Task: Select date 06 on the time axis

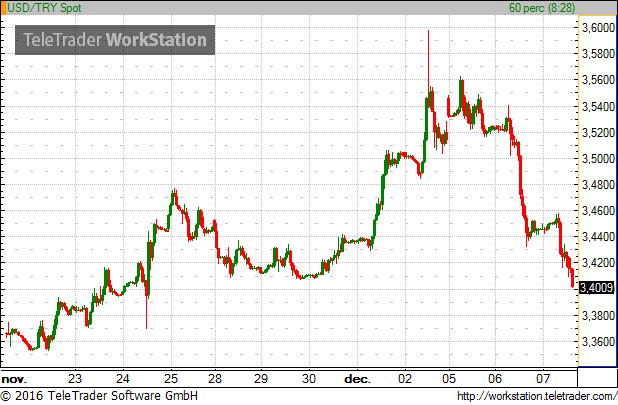Action: [x=495, y=379]
